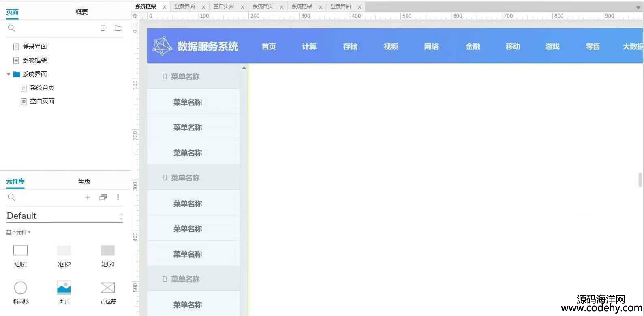This screenshot has width=644, height=316.
Task: Collapse the 基本元件 section
Action: [18, 232]
